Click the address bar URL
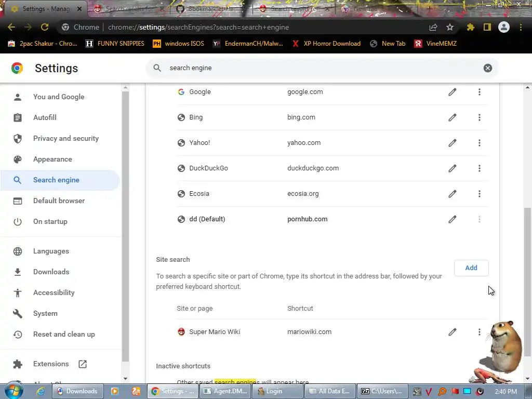This screenshot has width=532, height=399. [x=198, y=27]
